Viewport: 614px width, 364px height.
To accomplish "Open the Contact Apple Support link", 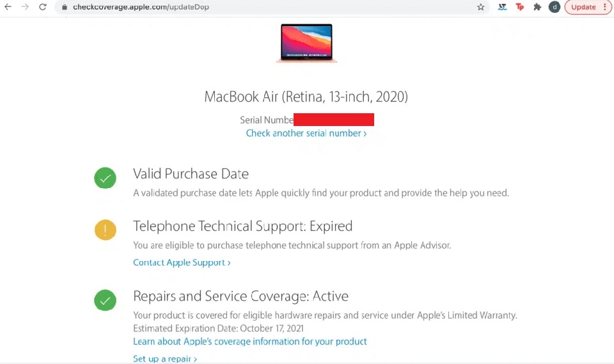I will (x=182, y=262).
